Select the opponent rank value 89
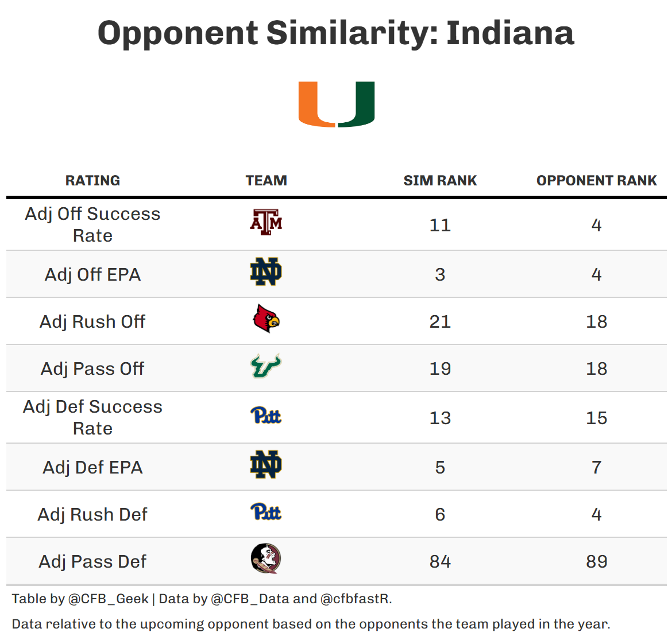Image resolution: width=672 pixels, height=644 pixels. pyautogui.click(x=596, y=562)
